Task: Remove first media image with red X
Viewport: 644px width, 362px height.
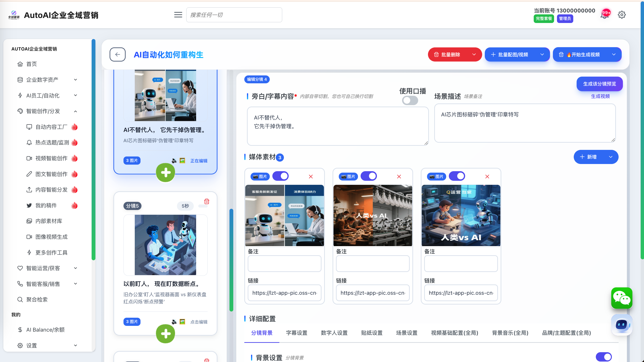Action: (311, 176)
